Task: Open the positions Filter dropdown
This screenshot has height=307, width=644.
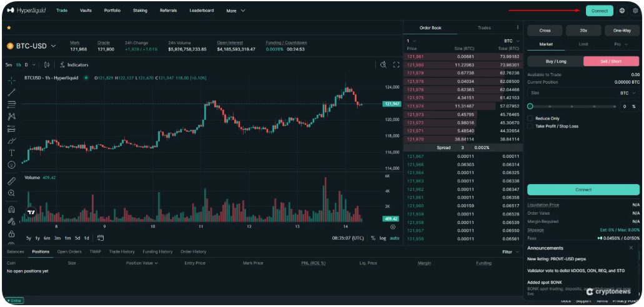Action: pos(511,252)
